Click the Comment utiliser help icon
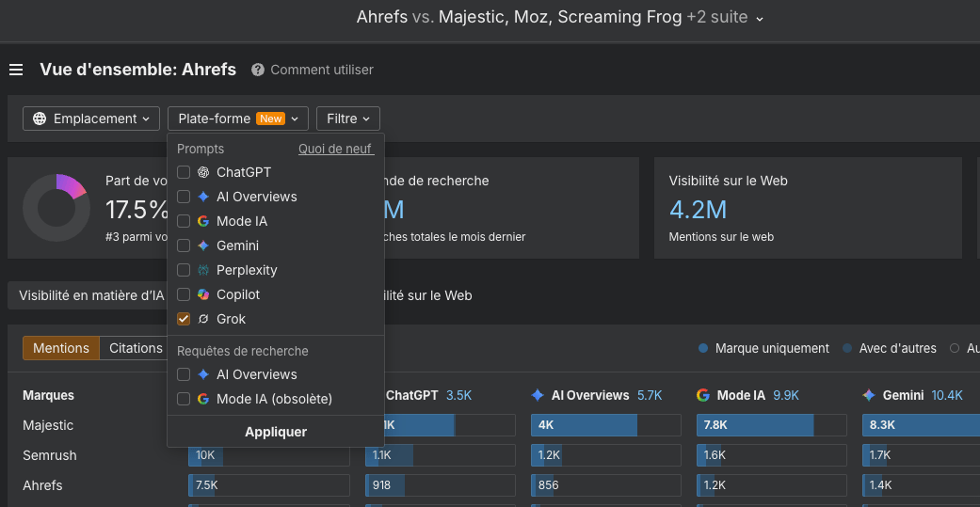Image resolution: width=980 pixels, height=507 pixels. (258, 70)
